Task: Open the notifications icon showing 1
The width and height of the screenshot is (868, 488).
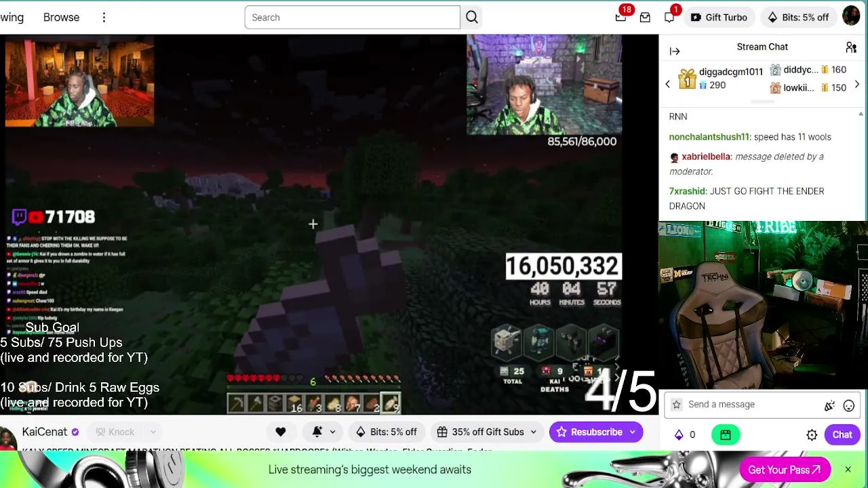Action: pos(670,17)
